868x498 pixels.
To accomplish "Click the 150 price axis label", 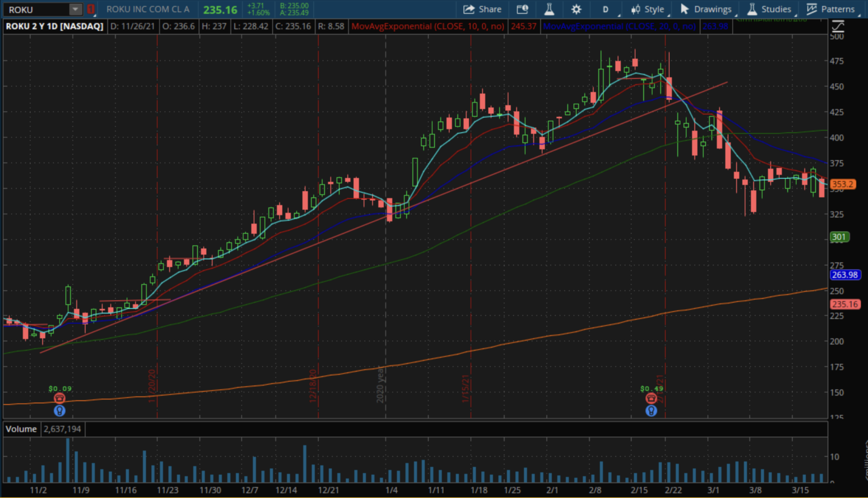I will coord(837,392).
